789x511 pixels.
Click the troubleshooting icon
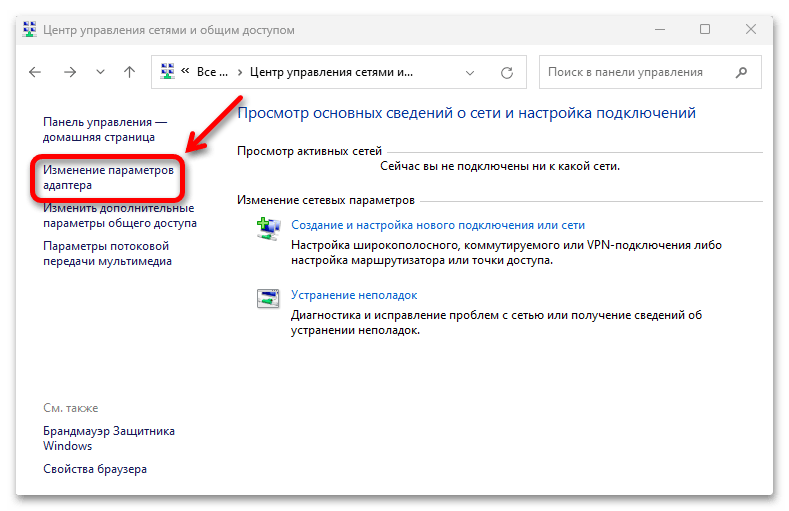(x=268, y=298)
